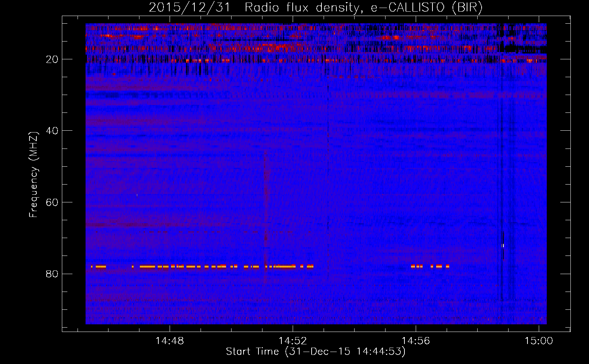The height and width of the screenshot is (364, 589).
Task: Click the plot title 'Radio flux density, e-CALLISTO (BIR)'
Action: click(363, 8)
